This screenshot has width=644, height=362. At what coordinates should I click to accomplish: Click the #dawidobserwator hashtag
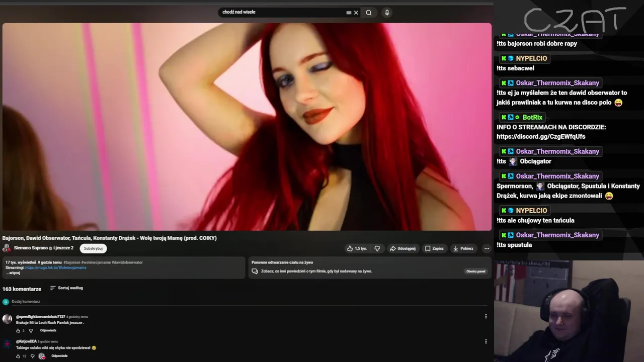[x=127, y=262]
